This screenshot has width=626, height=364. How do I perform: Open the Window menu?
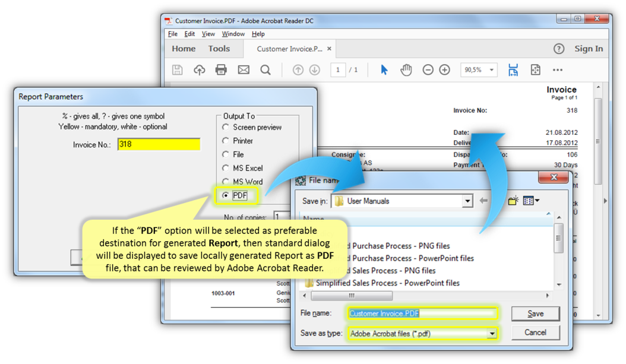coord(233,34)
